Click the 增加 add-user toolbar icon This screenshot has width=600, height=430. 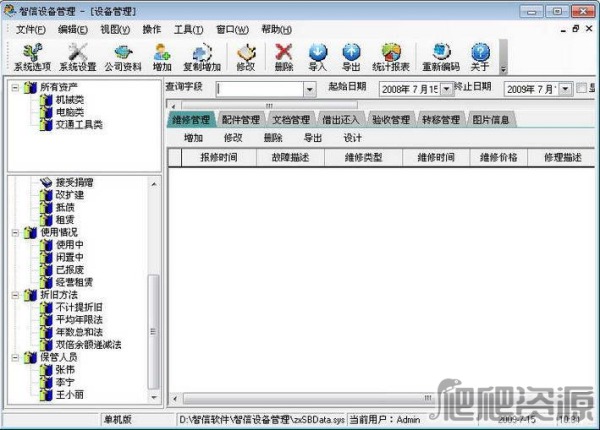point(162,57)
